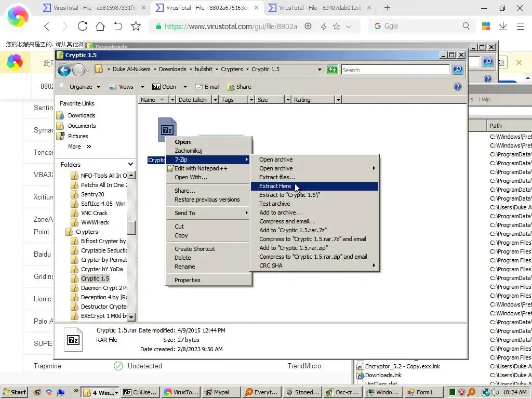This screenshot has width=532, height=399.
Task: Choose Extract Here in 7-Zip submenu
Action: click(314, 186)
